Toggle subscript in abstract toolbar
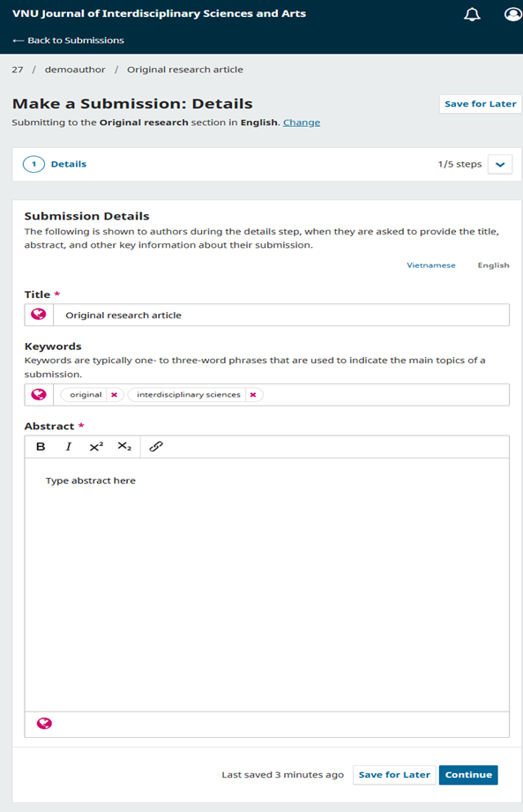The width and height of the screenshot is (523, 812). pyautogui.click(x=124, y=446)
